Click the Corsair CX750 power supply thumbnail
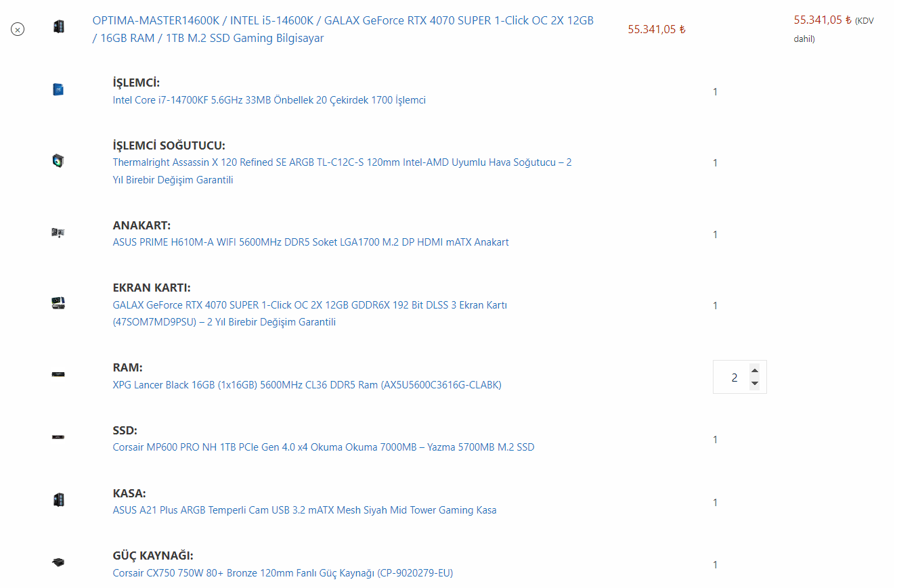This screenshot has height=588, width=897. 58,562
